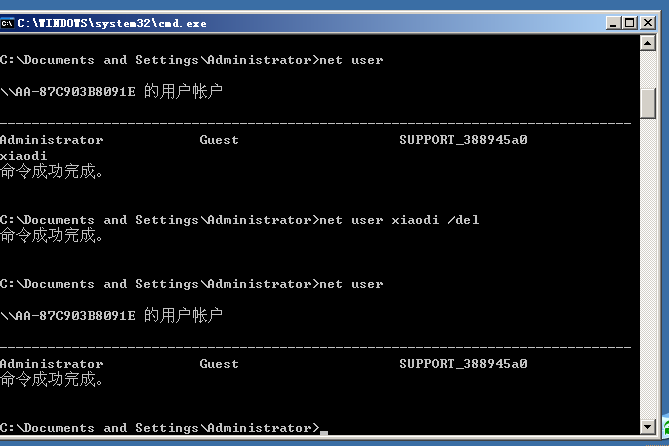Screen dimensions: 669x446
Task: Click the first \\AA-87C903B8091E header line
Action: [68, 92]
